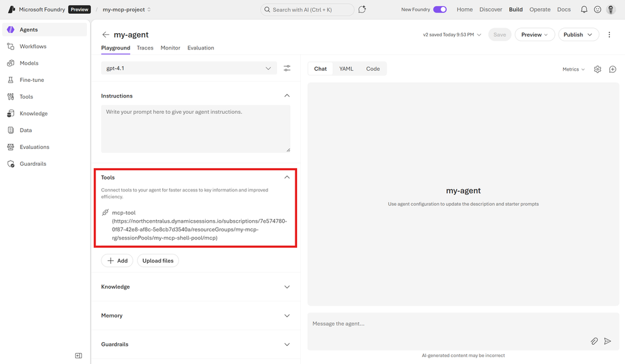Click the back arrow beside my-agent
Viewport: 625px width, 364px height.
point(106,34)
